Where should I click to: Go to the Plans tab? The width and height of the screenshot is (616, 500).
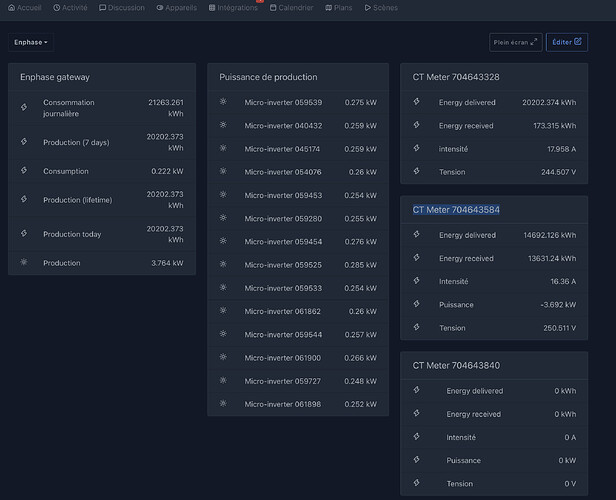(x=339, y=7)
